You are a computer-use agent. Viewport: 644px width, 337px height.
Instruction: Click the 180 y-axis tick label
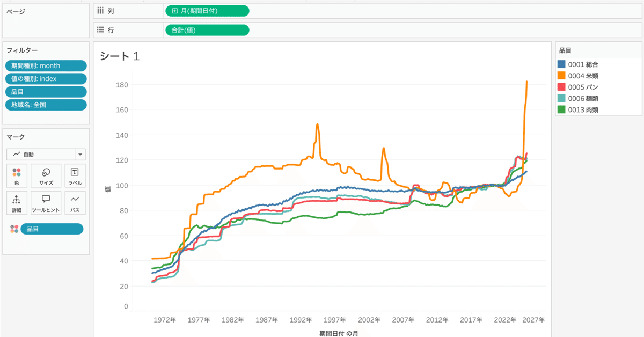click(121, 85)
